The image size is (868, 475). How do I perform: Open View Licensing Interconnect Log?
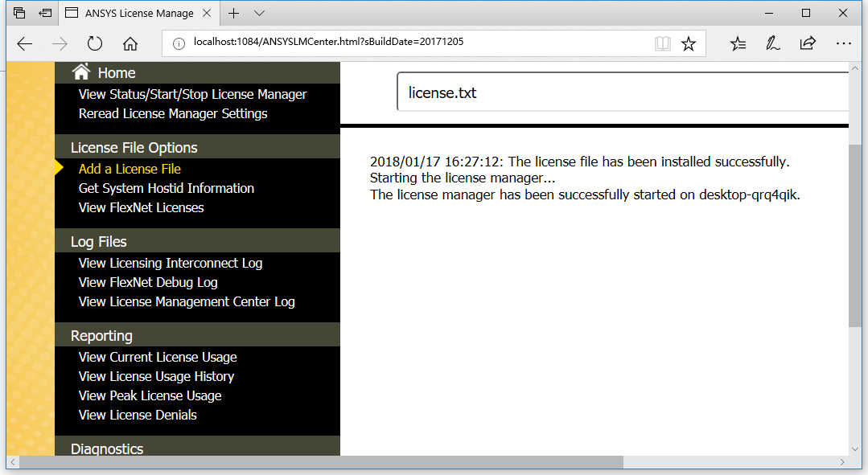click(171, 263)
